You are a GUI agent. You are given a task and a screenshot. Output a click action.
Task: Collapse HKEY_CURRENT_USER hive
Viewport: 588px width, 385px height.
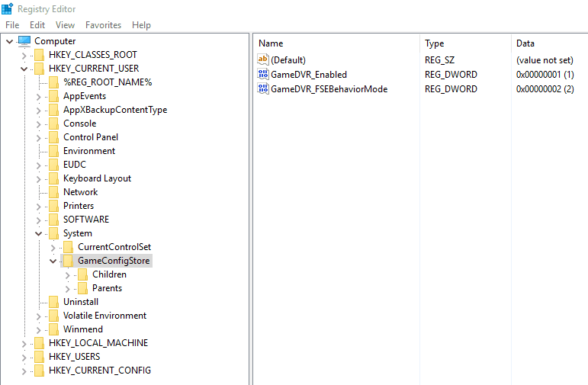(24, 69)
